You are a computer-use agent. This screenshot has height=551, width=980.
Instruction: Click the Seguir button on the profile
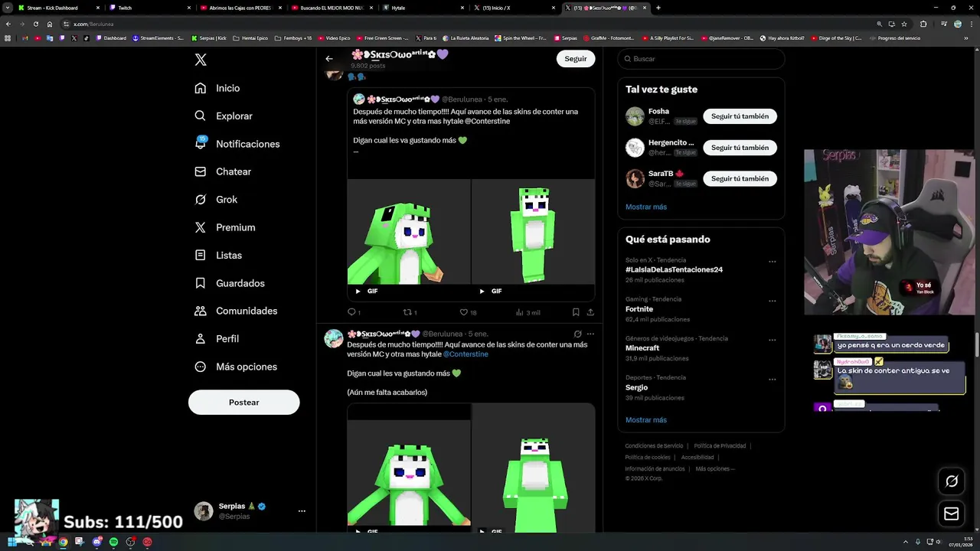tap(576, 59)
